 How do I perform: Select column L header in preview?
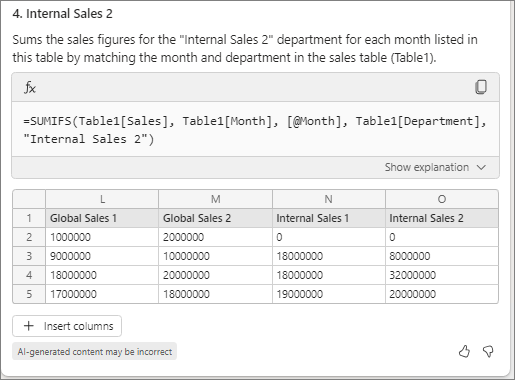point(102,199)
